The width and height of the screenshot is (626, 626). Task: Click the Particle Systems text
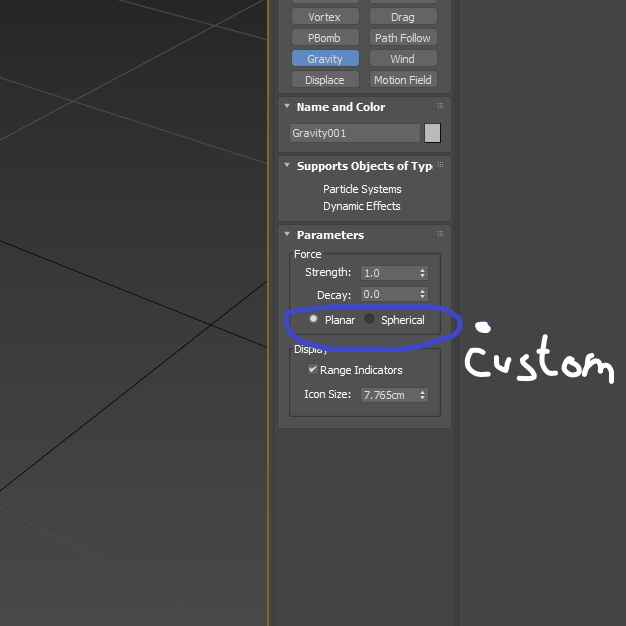click(362, 189)
